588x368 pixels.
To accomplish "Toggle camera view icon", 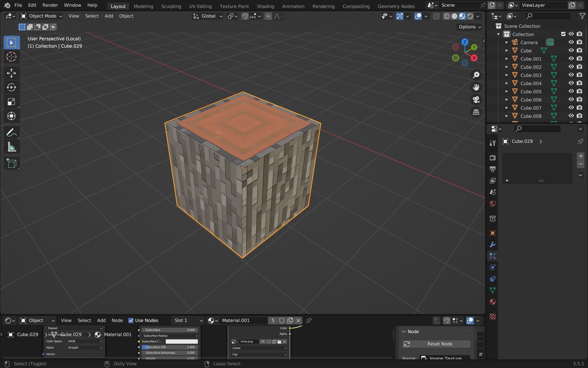I will click(476, 100).
